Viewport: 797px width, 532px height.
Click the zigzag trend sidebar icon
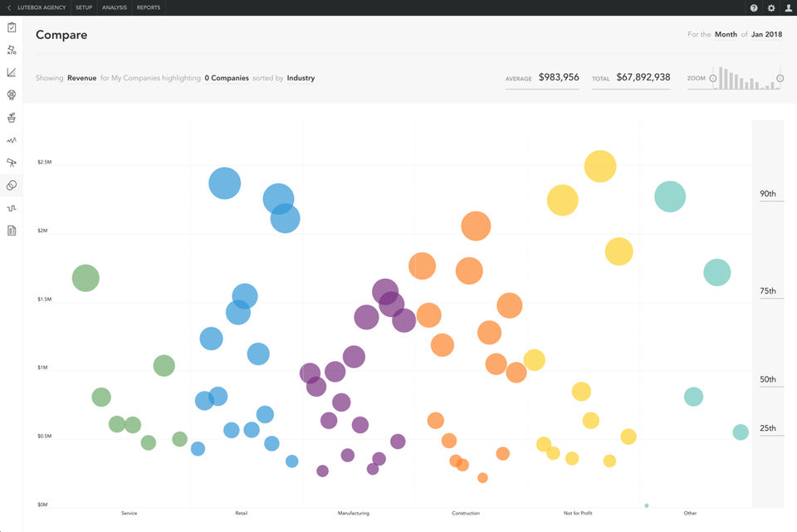point(11,140)
